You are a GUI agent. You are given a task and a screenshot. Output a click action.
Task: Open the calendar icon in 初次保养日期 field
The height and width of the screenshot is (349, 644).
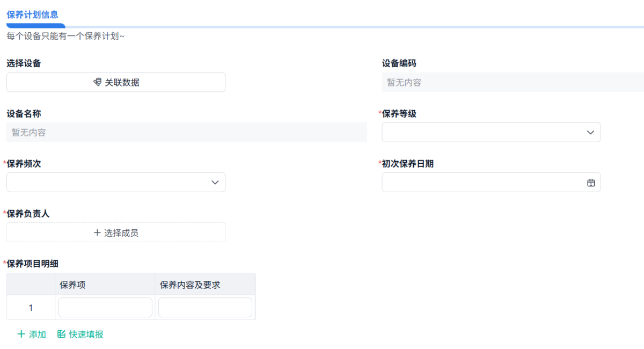(590, 182)
